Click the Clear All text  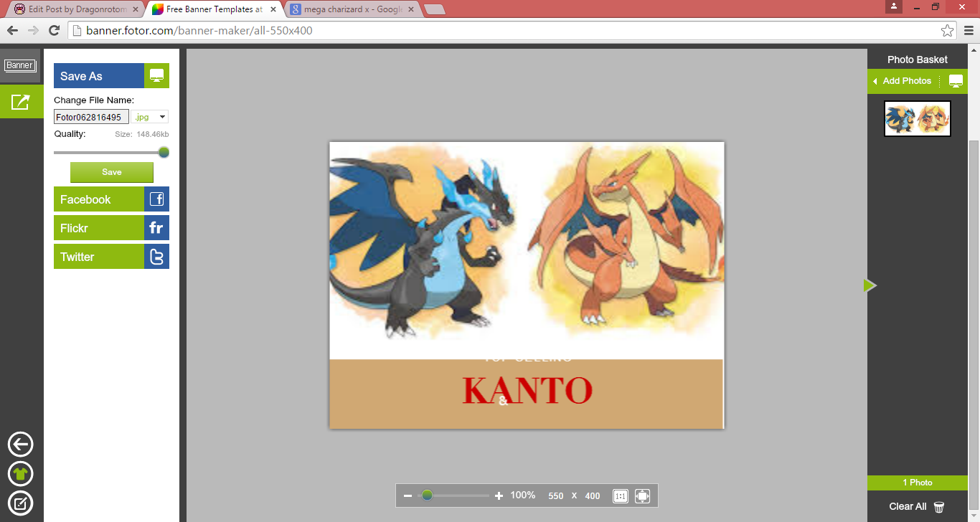(x=908, y=506)
